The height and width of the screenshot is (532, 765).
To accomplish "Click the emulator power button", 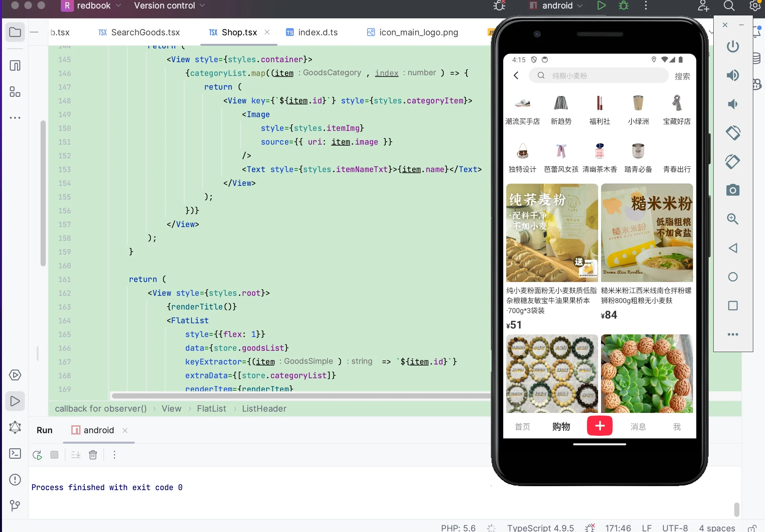I will tap(733, 47).
